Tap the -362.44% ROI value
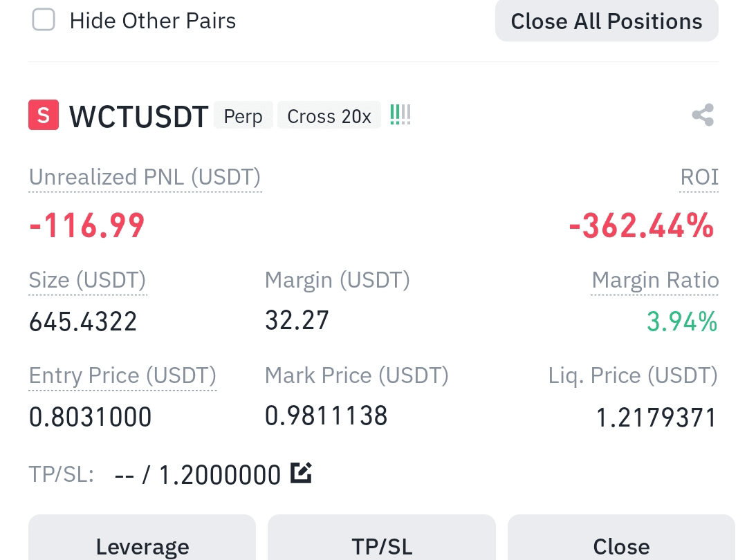The image size is (747, 560). [641, 225]
